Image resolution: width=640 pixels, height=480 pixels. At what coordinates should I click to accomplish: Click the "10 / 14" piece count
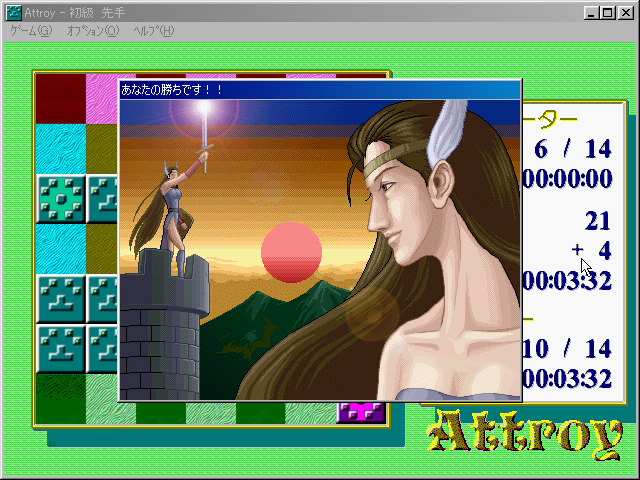pyautogui.click(x=567, y=349)
